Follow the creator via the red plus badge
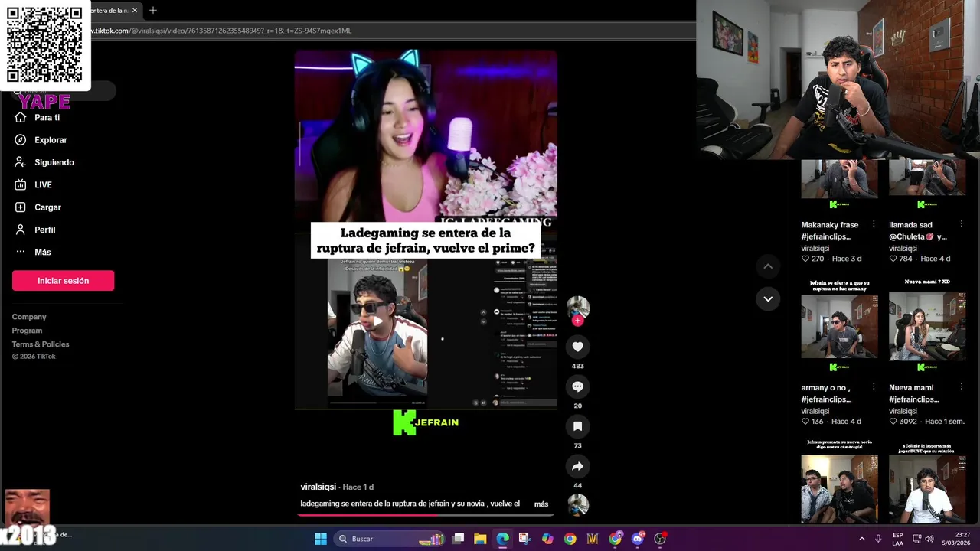This screenshot has width=980, height=551. coord(577,321)
